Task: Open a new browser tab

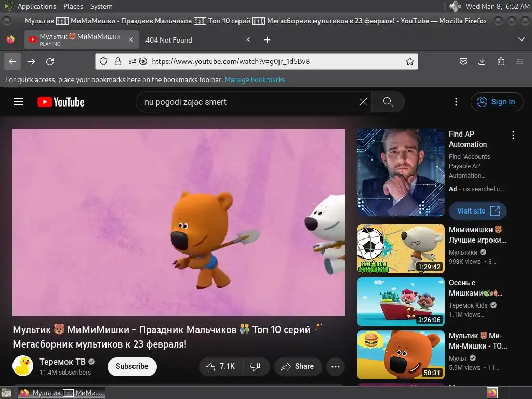Action: pyautogui.click(x=268, y=40)
